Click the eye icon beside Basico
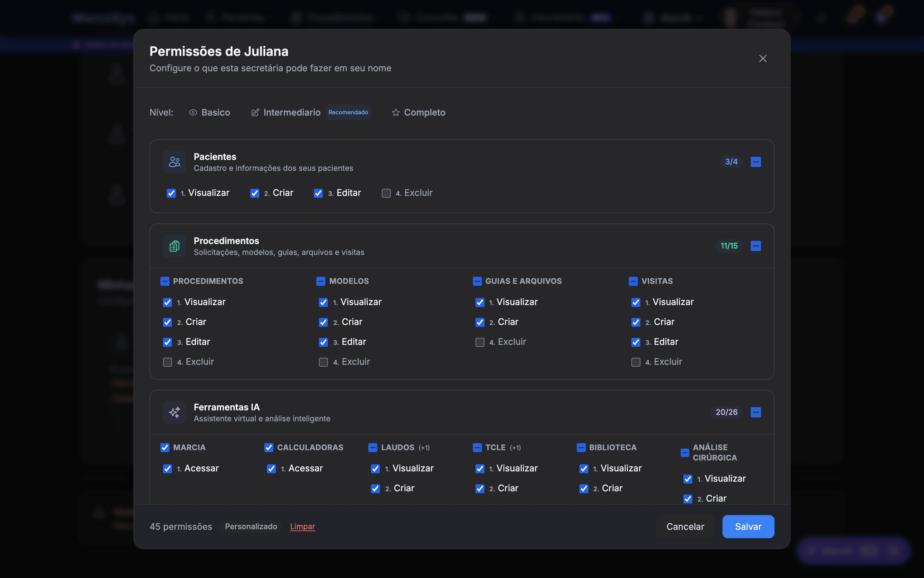This screenshot has width=924, height=578. pyautogui.click(x=193, y=112)
